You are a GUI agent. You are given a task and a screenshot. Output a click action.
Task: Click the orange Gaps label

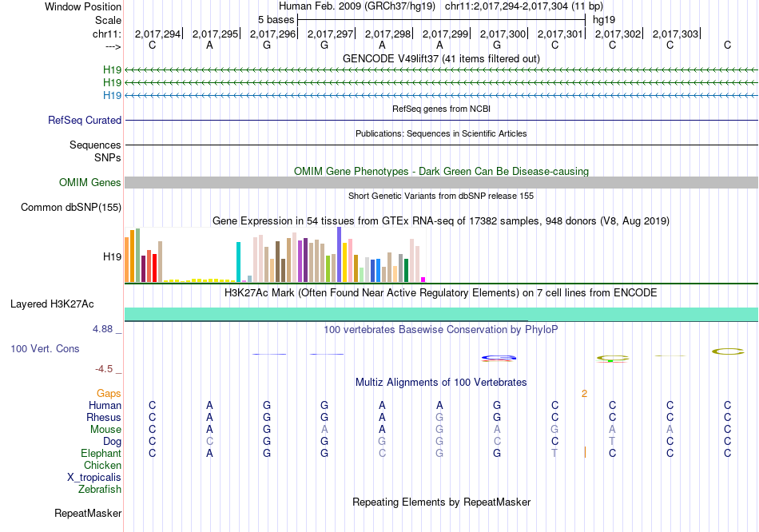pyautogui.click(x=109, y=394)
